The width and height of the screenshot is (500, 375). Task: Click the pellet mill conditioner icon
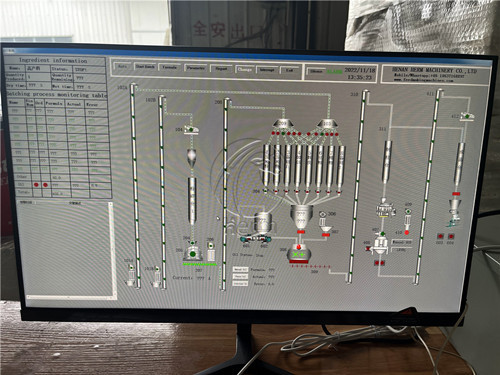pos(386,208)
